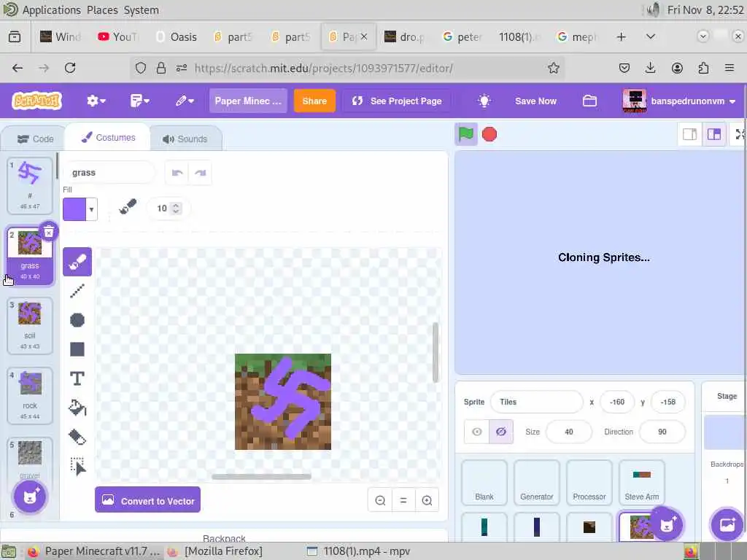747x560 pixels.
Task: Switch to the Oasis browser tab
Action: click(177, 36)
